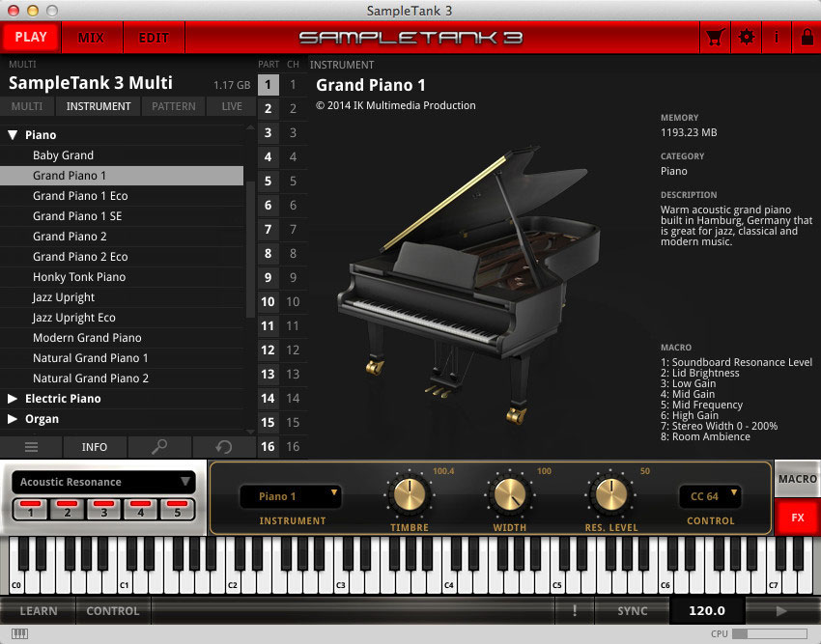Switch to the MIX page
Screen dimensions: 821x644
point(91,38)
